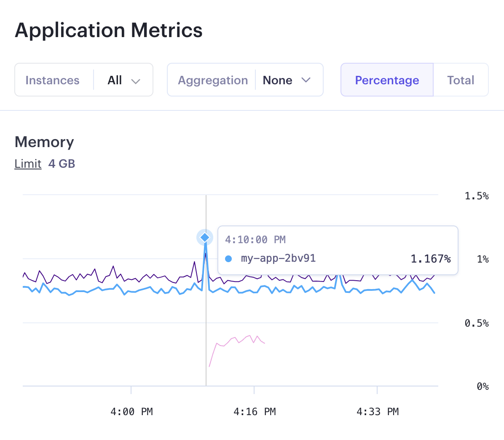Keep Percentage view selected

386,80
